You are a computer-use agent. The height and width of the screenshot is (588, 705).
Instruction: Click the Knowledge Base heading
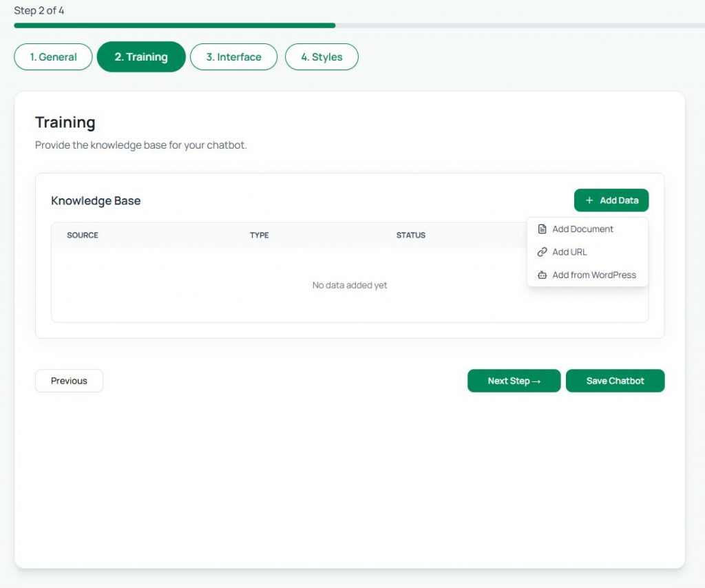(x=96, y=200)
